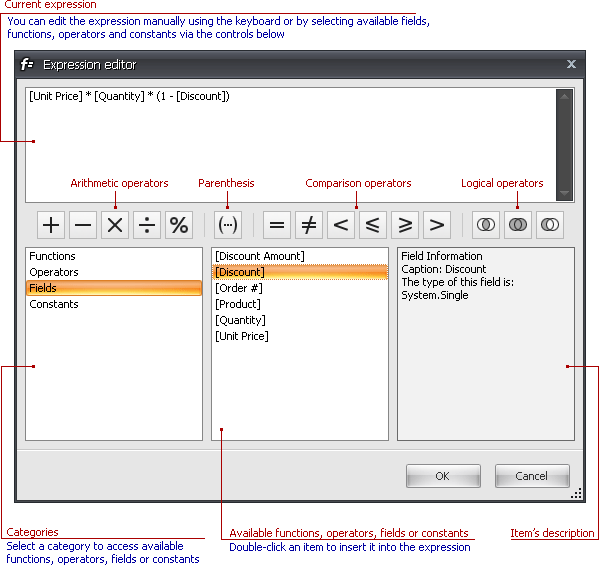Insert the not-equal comparison operator
Viewport: 599px width, 565px height.
309,225
